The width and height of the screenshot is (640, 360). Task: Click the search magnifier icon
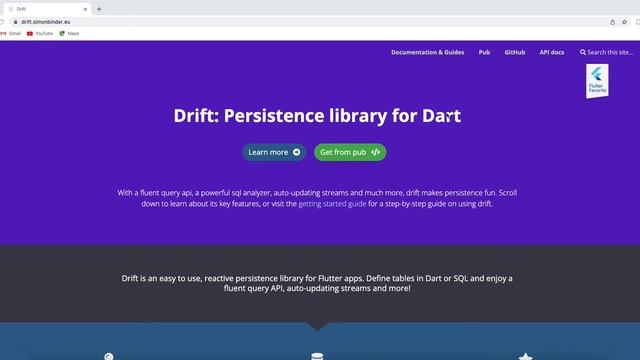click(583, 52)
